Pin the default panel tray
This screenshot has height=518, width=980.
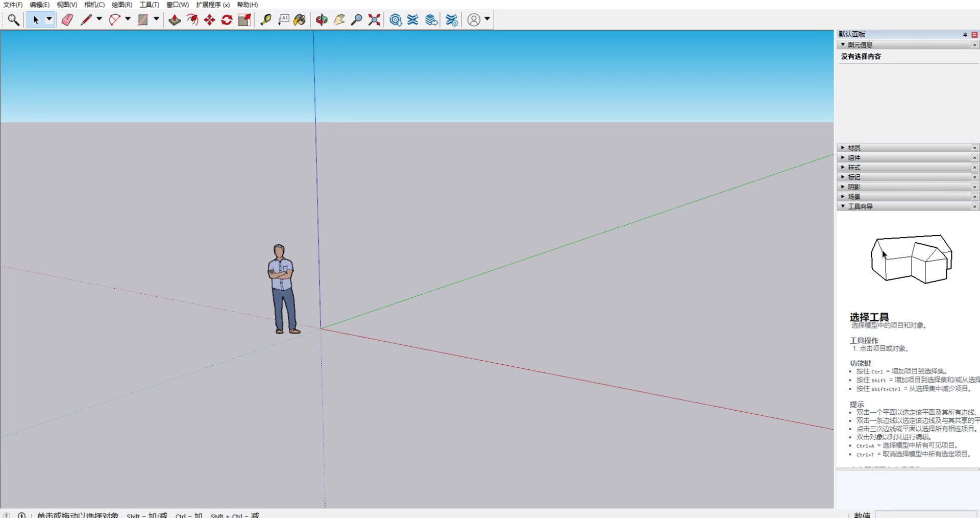tap(965, 35)
